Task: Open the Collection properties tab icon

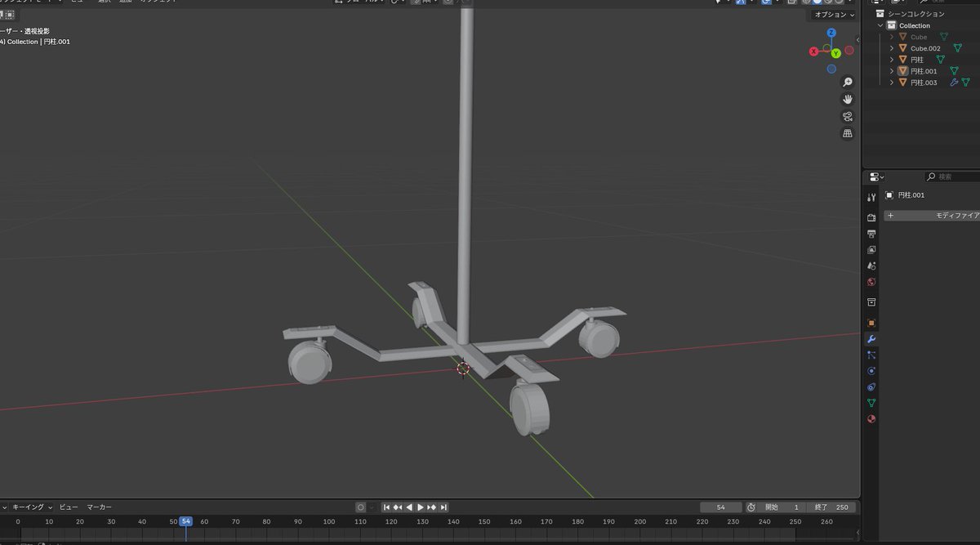Action: coord(871,303)
